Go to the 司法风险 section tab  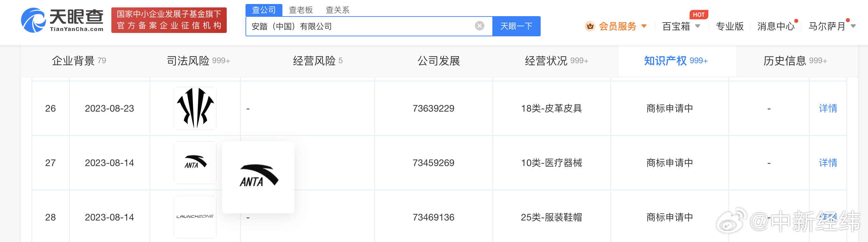(198, 61)
